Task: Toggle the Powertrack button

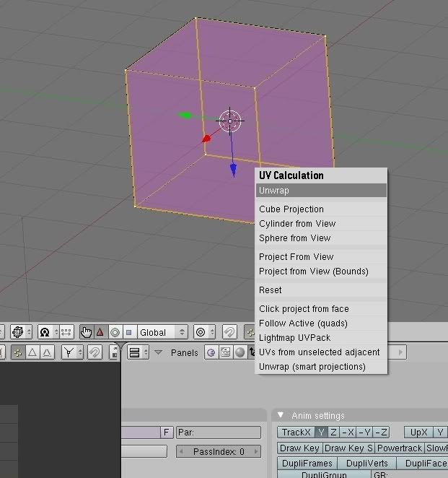Action: click(400, 448)
